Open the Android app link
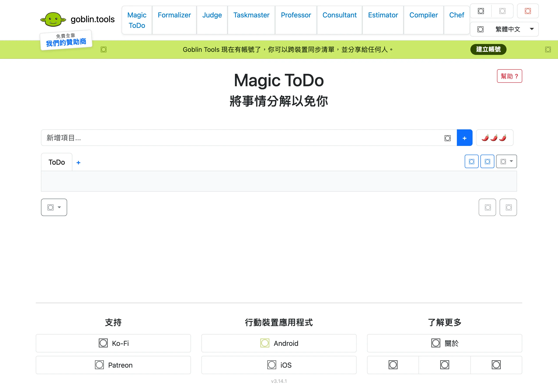The image size is (558, 392). point(279,343)
